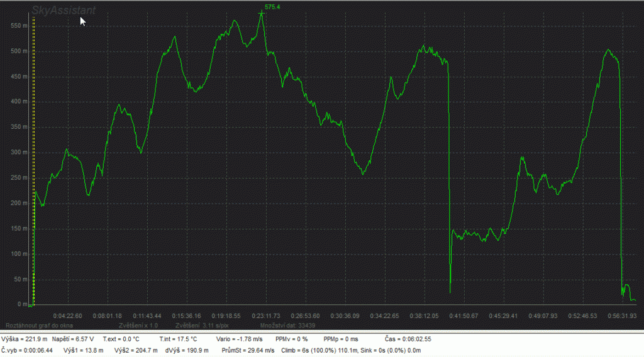The image size is (644, 357).
Task: Click the 'Výška = 221.9 m' status field
Action: tap(25, 339)
